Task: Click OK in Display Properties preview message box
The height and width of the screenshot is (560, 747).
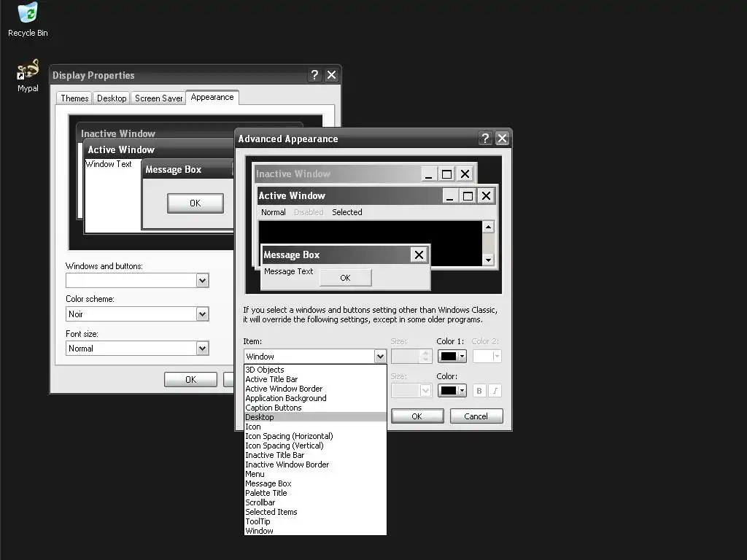Action: pos(196,203)
